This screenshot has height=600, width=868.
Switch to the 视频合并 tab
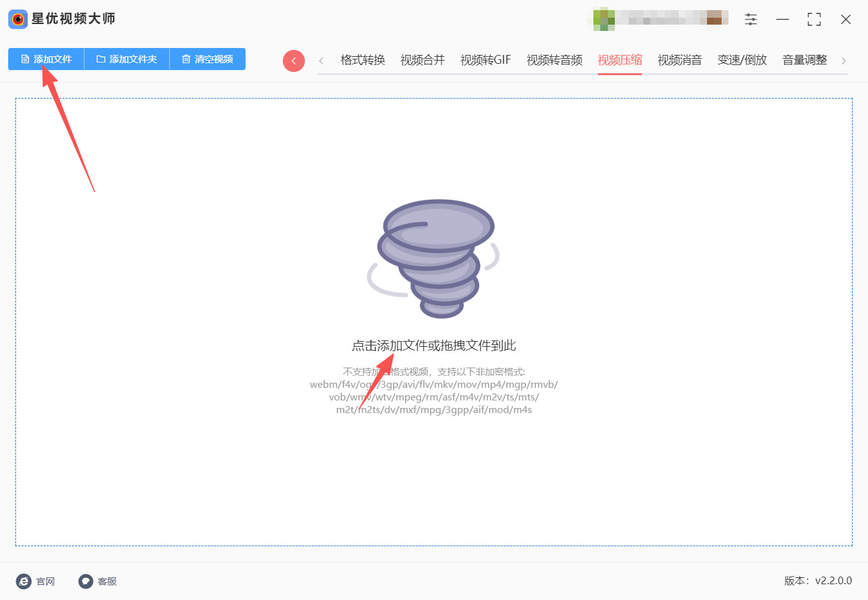pos(422,60)
